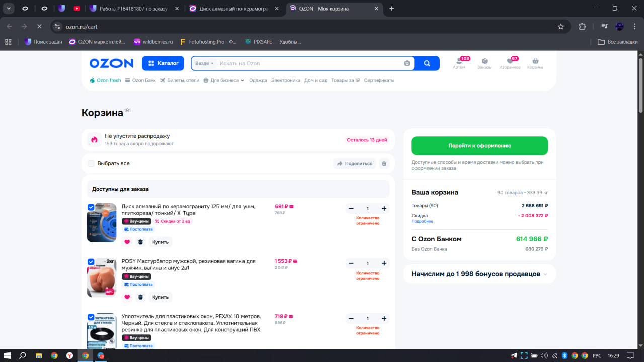Open the tab search dropdown arrow
Image resolution: width=644 pixels, height=362 pixels.
pos(9,8)
